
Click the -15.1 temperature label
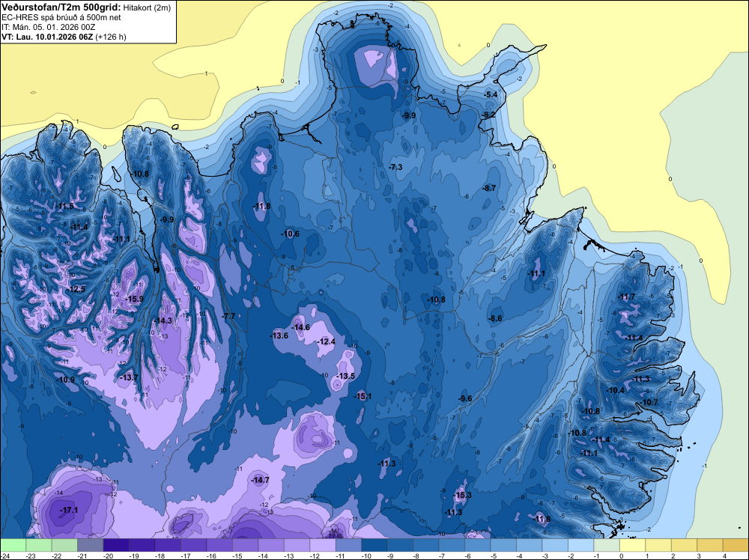click(x=363, y=396)
